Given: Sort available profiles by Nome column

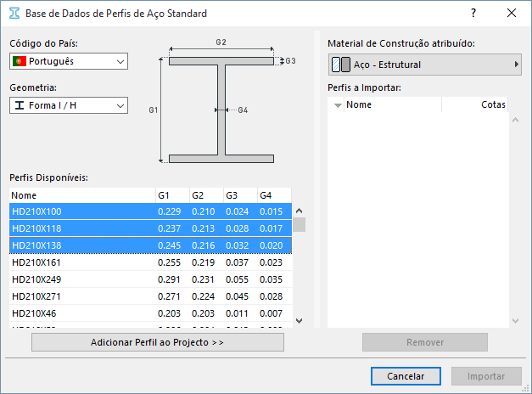Looking at the screenshot, I should click(x=81, y=195).
